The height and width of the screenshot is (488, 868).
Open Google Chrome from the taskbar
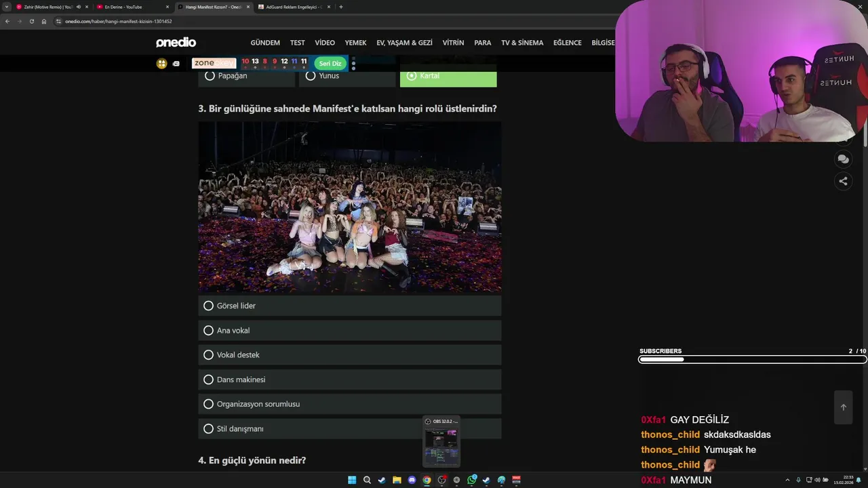tap(427, 480)
